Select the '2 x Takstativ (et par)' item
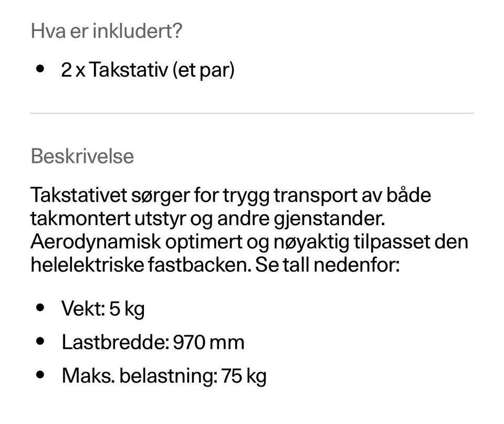Image resolution: width=504 pixels, height=424 pixels. click(148, 70)
